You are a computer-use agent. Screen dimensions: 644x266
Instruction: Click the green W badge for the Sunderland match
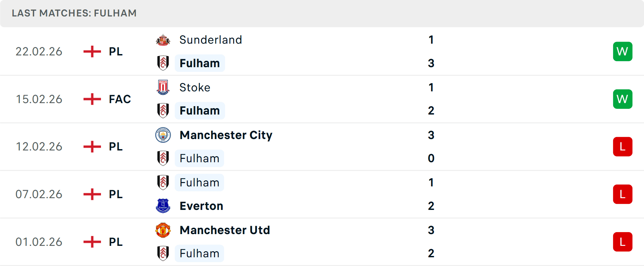pos(623,51)
